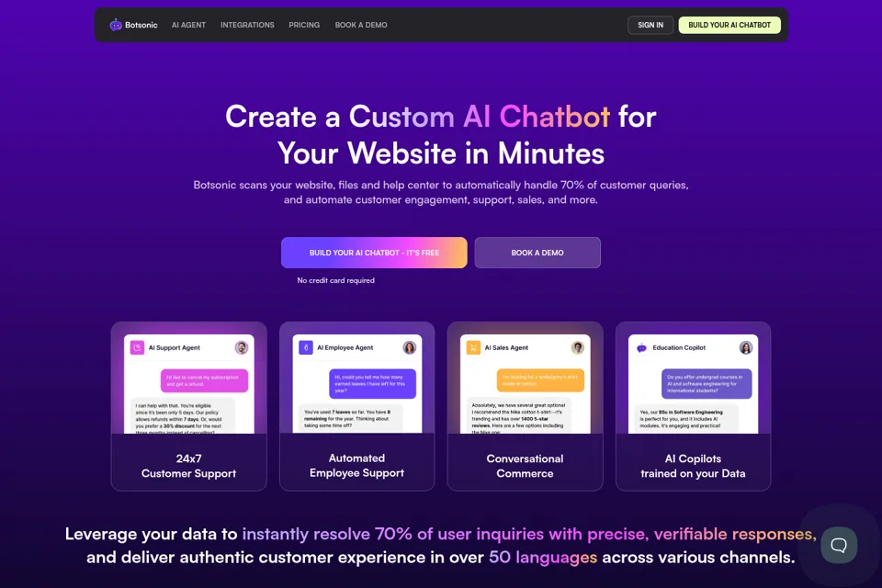Click the 'BSc in Software Engineering' reply text
882x588 pixels.
point(686,418)
